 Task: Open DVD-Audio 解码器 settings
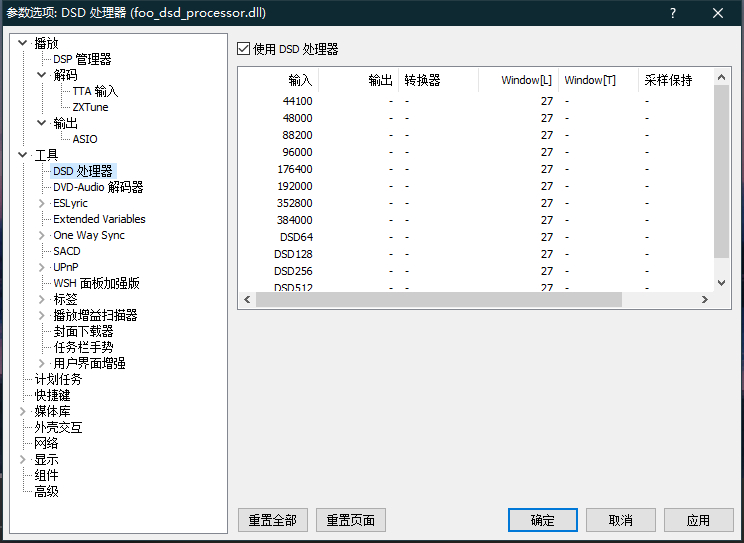click(98, 187)
